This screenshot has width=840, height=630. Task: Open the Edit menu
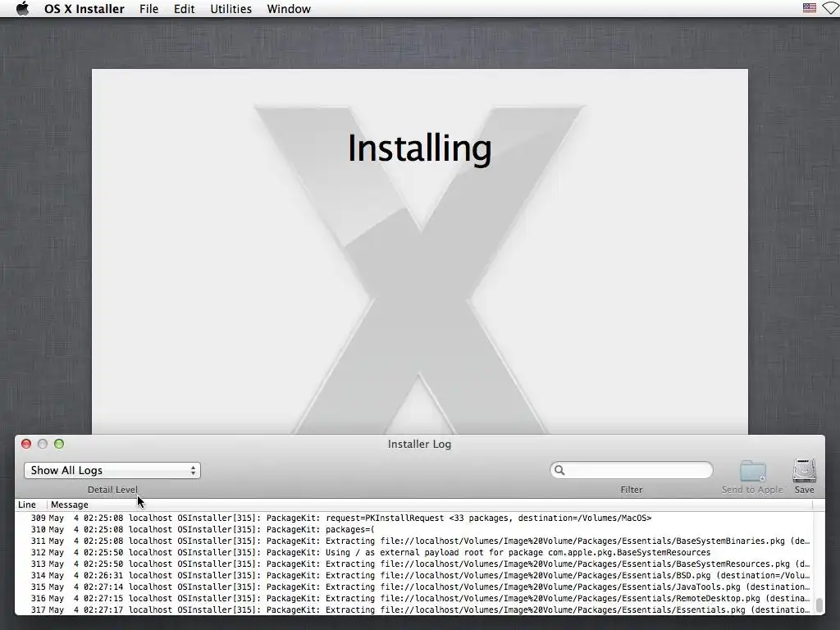click(184, 8)
